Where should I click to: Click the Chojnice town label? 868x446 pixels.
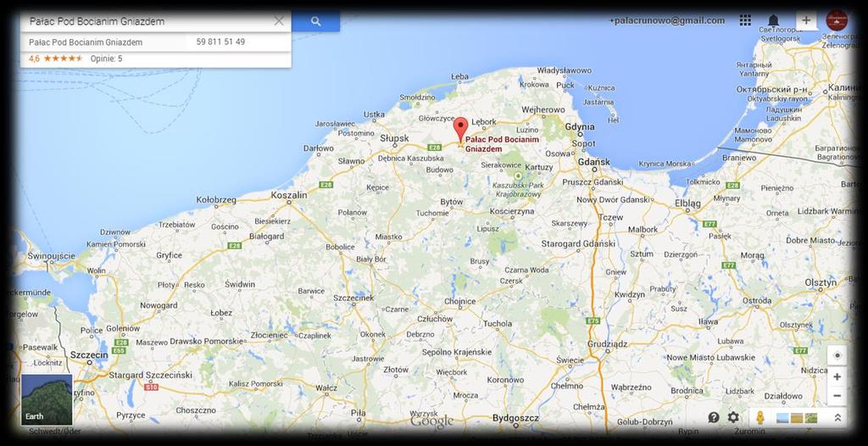[x=460, y=301]
